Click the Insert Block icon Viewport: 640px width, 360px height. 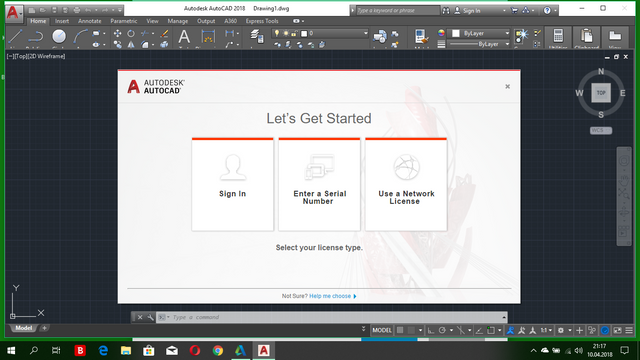(380, 37)
